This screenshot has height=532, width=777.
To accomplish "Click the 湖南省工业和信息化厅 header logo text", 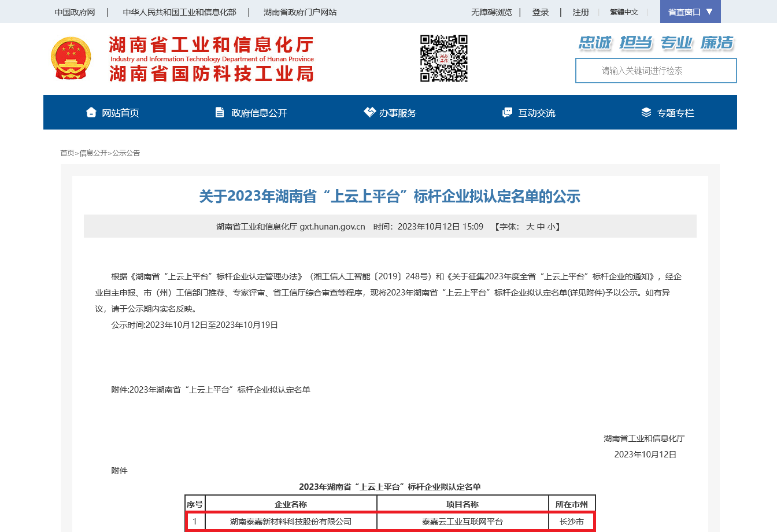I will (x=210, y=45).
